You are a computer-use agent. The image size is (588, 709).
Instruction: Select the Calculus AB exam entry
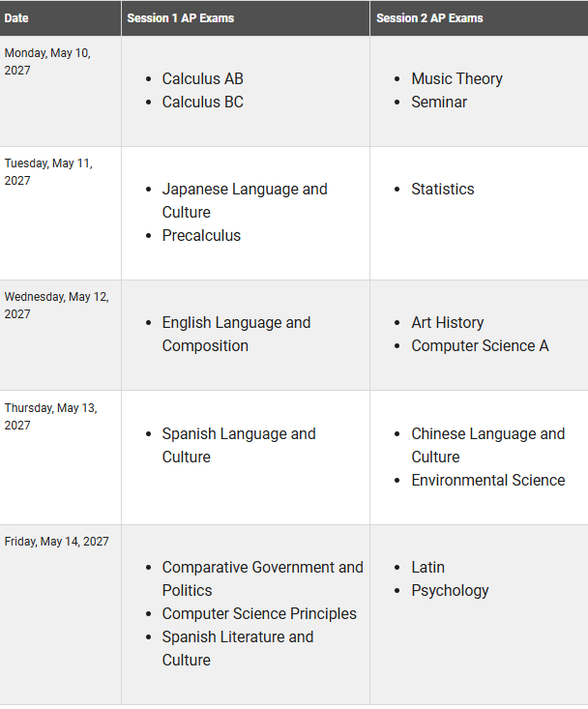click(x=202, y=78)
